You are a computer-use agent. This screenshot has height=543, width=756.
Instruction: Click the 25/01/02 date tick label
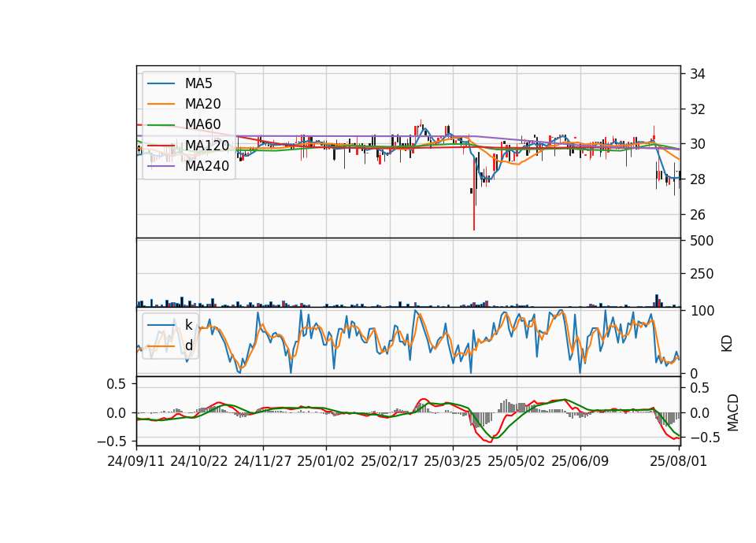point(326,461)
